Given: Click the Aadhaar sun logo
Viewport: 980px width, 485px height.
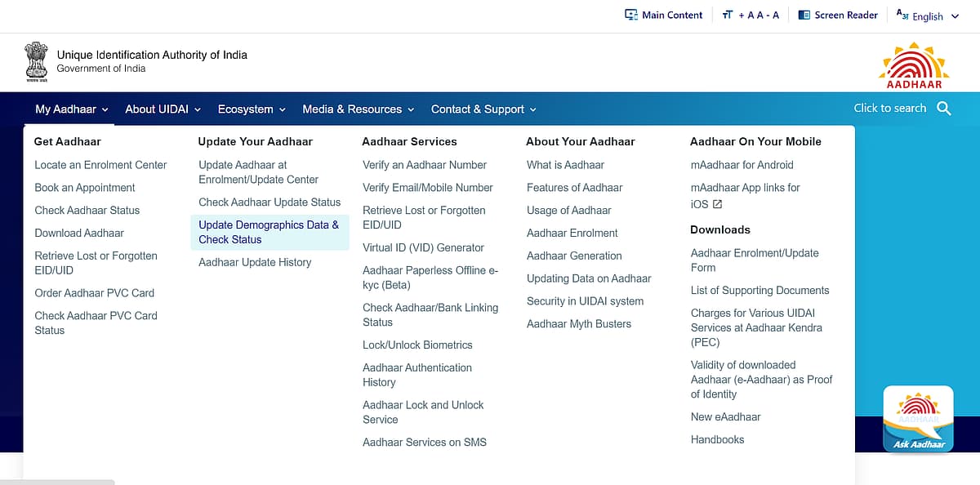Looking at the screenshot, I should 914,65.
